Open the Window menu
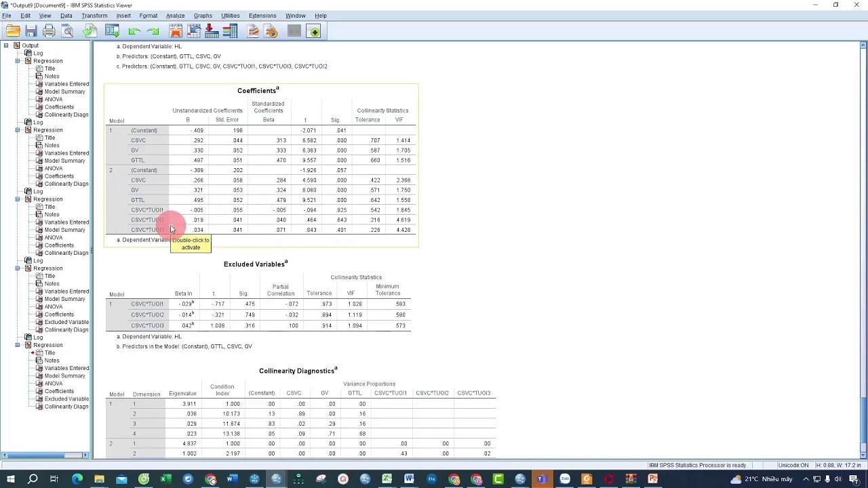Image resolution: width=868 pixels, height=488 pixels. click(296, 16)
